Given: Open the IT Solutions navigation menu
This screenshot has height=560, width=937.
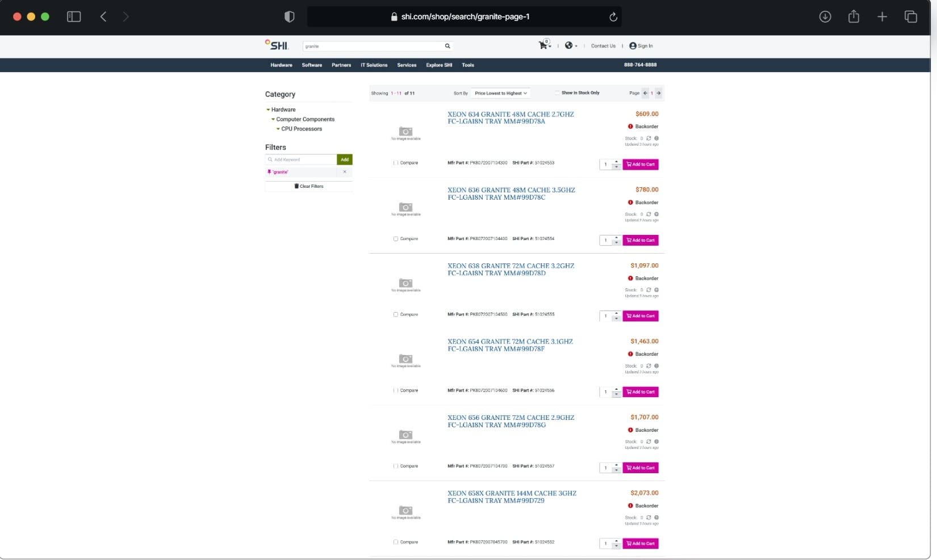Looking at the screenshot, I should click(374, 65).
